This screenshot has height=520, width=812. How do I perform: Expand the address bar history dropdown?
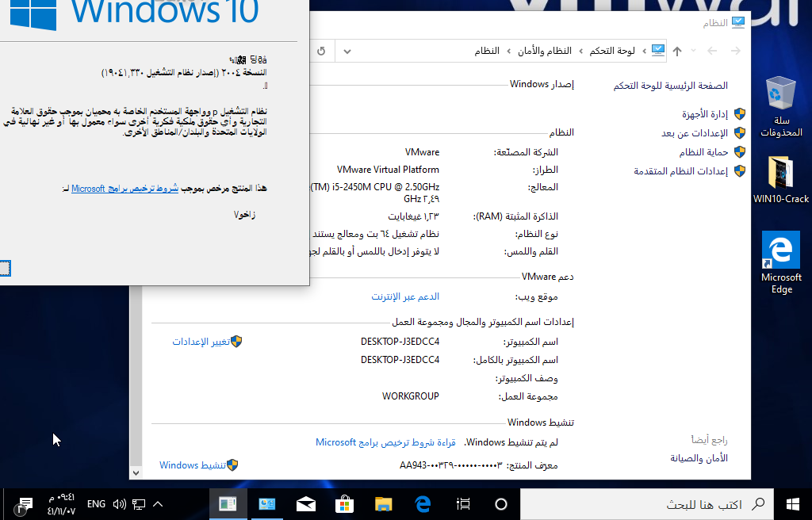347,51
